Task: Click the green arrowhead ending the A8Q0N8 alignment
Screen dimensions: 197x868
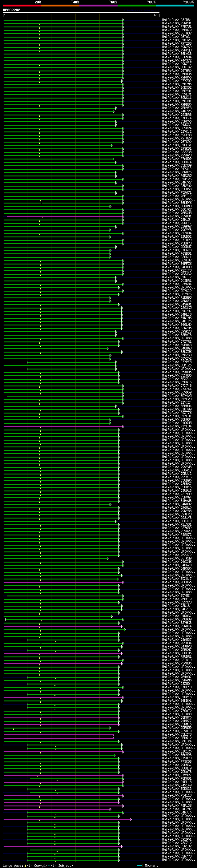Action: tap(110, 206)
